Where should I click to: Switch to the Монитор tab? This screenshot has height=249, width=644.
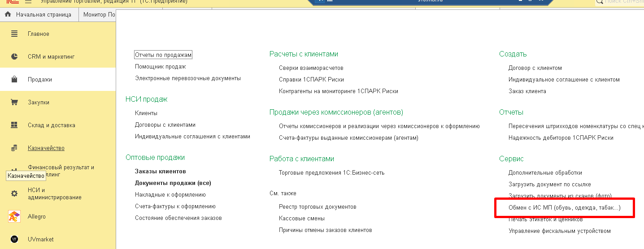click(99, 14)
